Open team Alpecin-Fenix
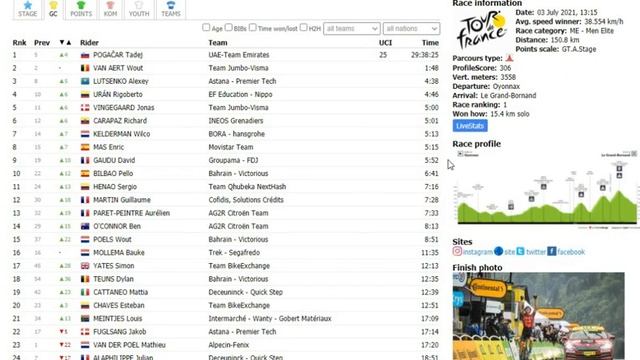The image size is (640, 360). coord(229,345)
